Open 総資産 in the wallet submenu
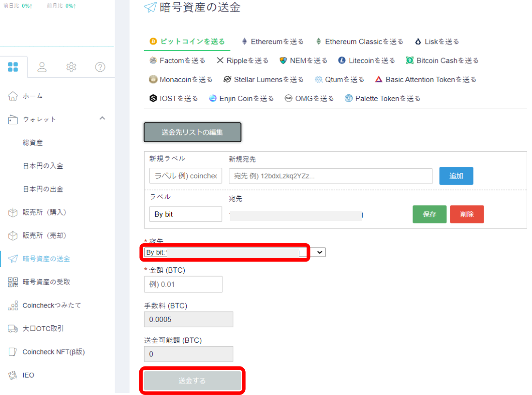 (32, 143)
